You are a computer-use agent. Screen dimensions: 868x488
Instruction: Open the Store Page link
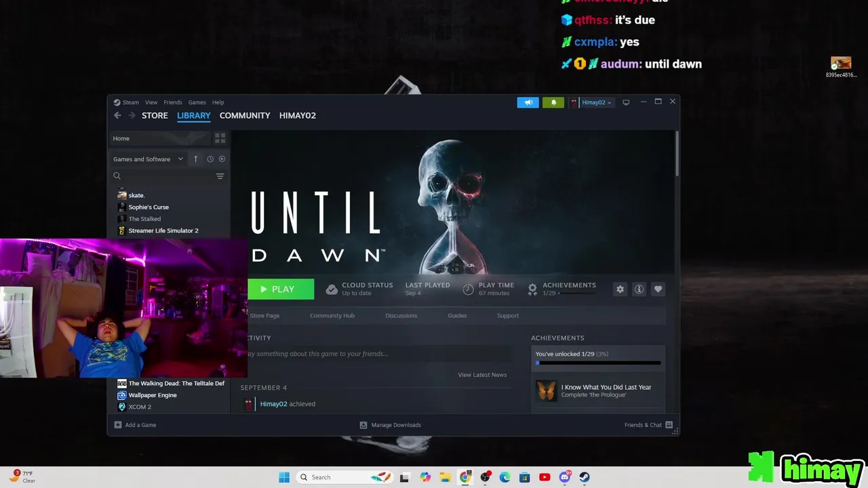click(264, 316)
